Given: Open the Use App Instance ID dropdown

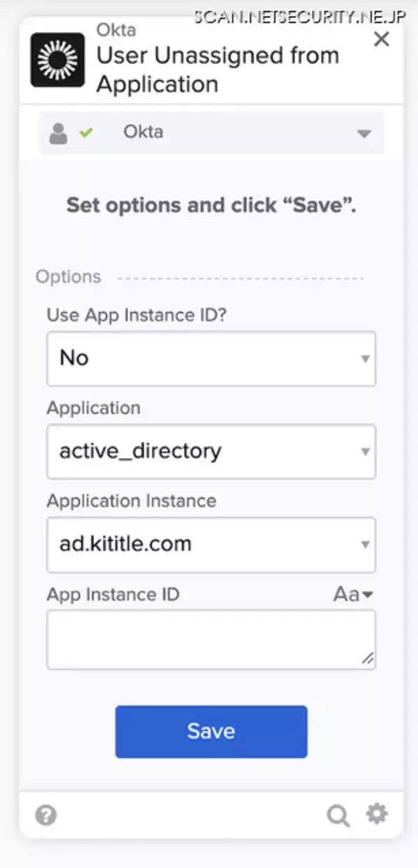Looking at the screenshot, I should pos(210,358).
